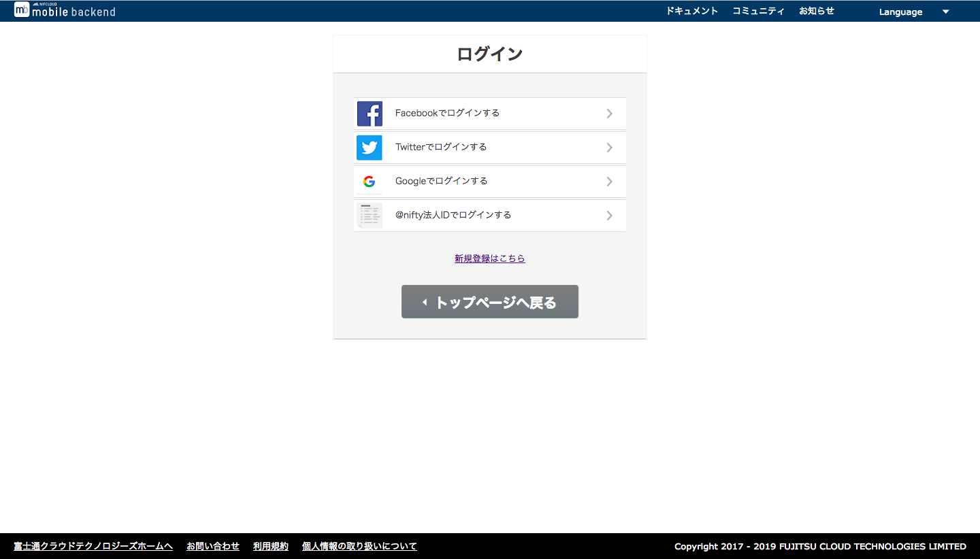Open the お知らせ menu item
The height and width of the screenshot is (559, 980).
coord(817,10)
